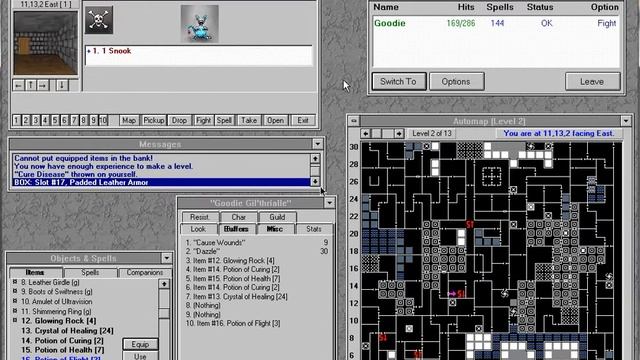Go to previous automap level arrow
Image resolution: width=640 pixels, height=360 pixels.
365,133
